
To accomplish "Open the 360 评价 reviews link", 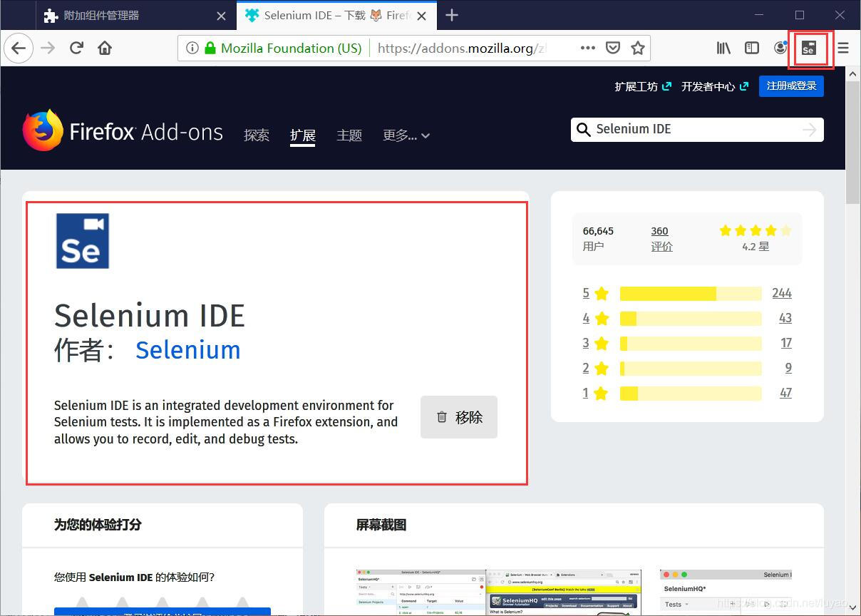I will (661, 238).
